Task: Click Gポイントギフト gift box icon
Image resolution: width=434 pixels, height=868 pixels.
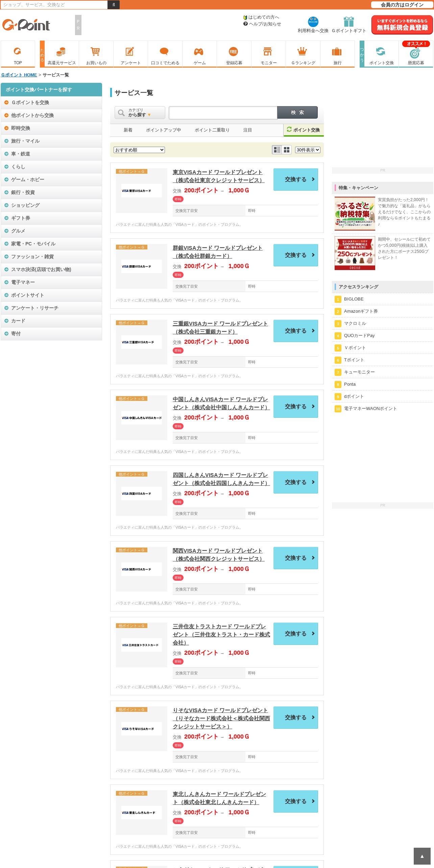Action: [349, 22]
